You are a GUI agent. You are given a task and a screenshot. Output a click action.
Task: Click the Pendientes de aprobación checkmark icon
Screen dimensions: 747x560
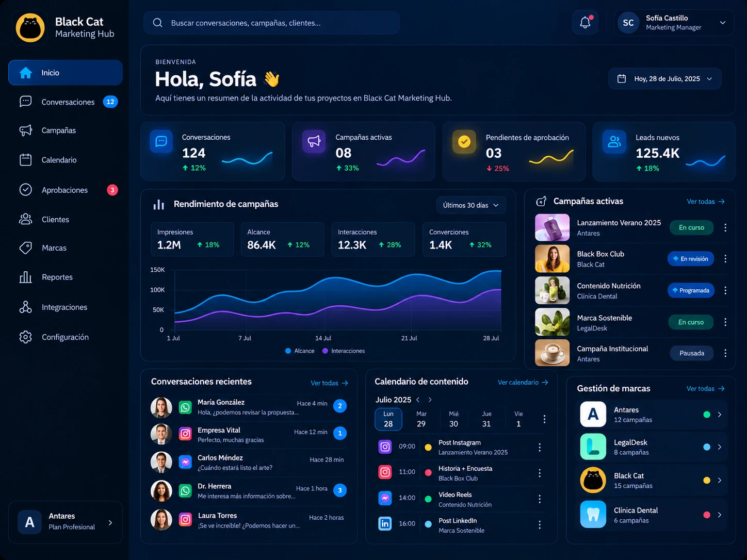point(464,142)
